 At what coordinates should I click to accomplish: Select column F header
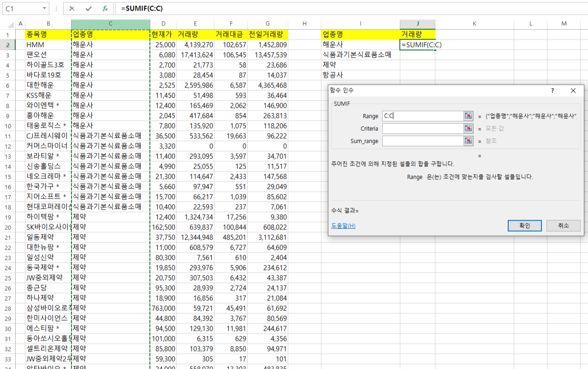click(x=231, y=24)
